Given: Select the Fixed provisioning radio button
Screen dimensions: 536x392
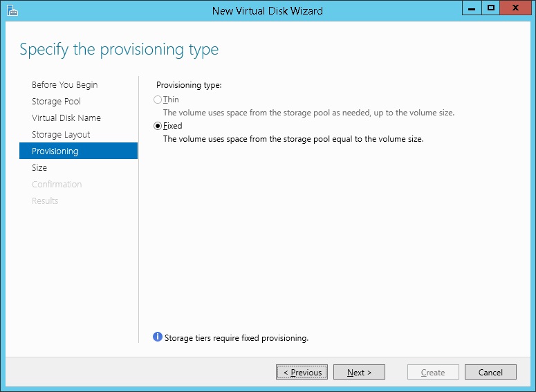Looking at the screenshot, I should tap(158, 127).
